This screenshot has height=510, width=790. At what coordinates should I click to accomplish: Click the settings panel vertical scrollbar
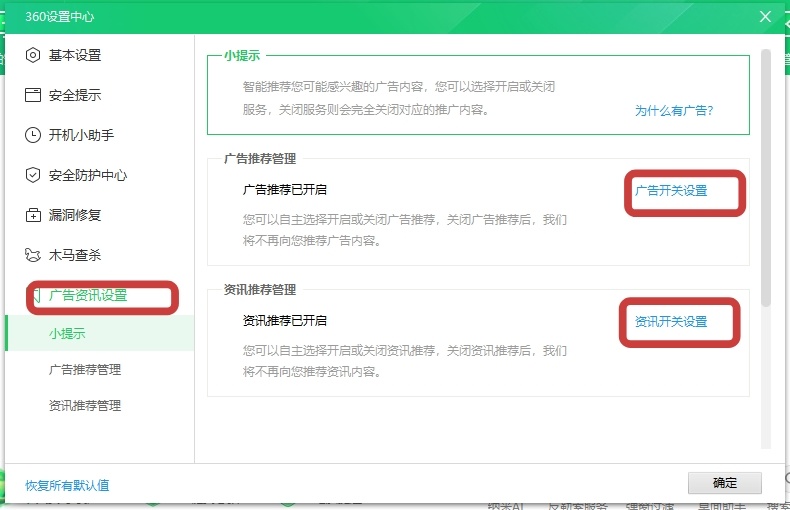766,177
